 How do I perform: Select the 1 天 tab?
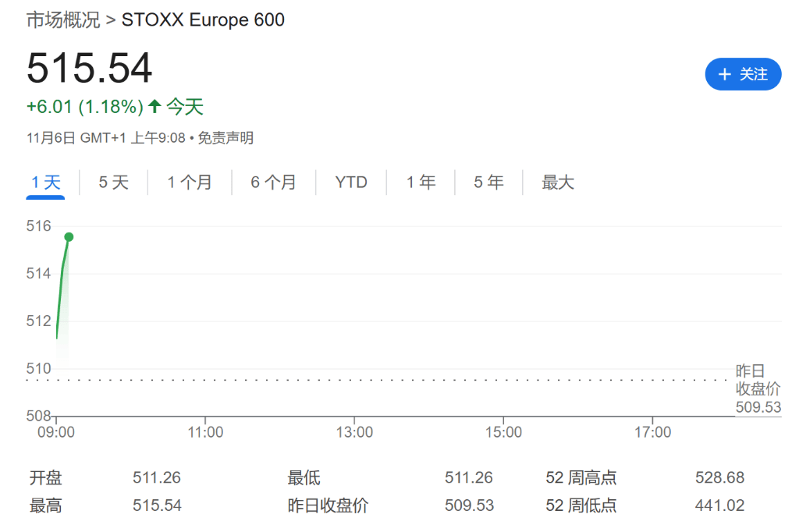[x=45, y=183]
